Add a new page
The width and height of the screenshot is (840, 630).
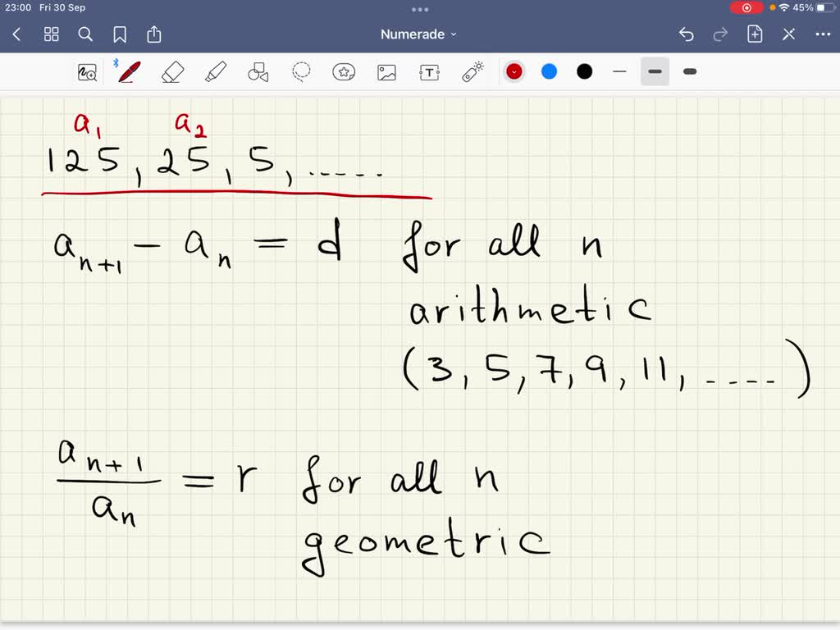pos(755,34)
